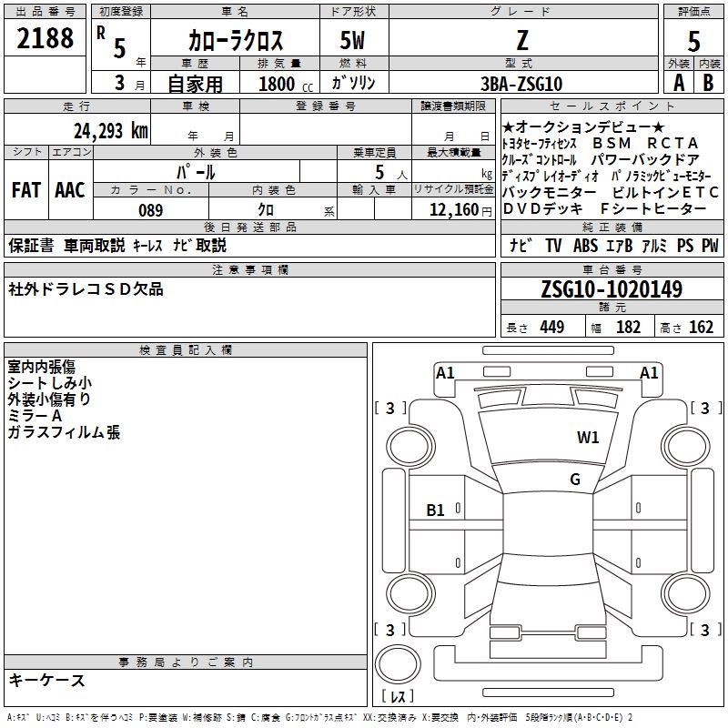Click the factory equipment TV
Image resolution: width=728 pixels, height=728 pixels.
pyautogui.click(x=553, y=246)
